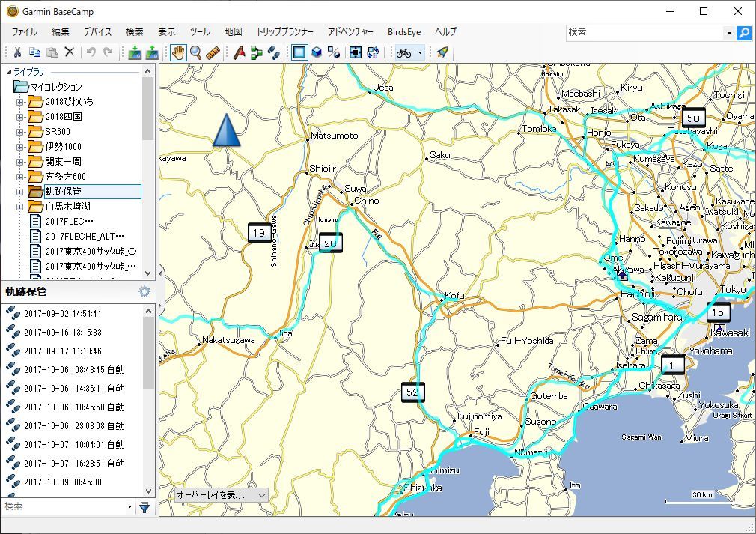The image size is (756, 534).
Task: Select the 2017FLECHE_ALT list item
Action: coord(85,237)
